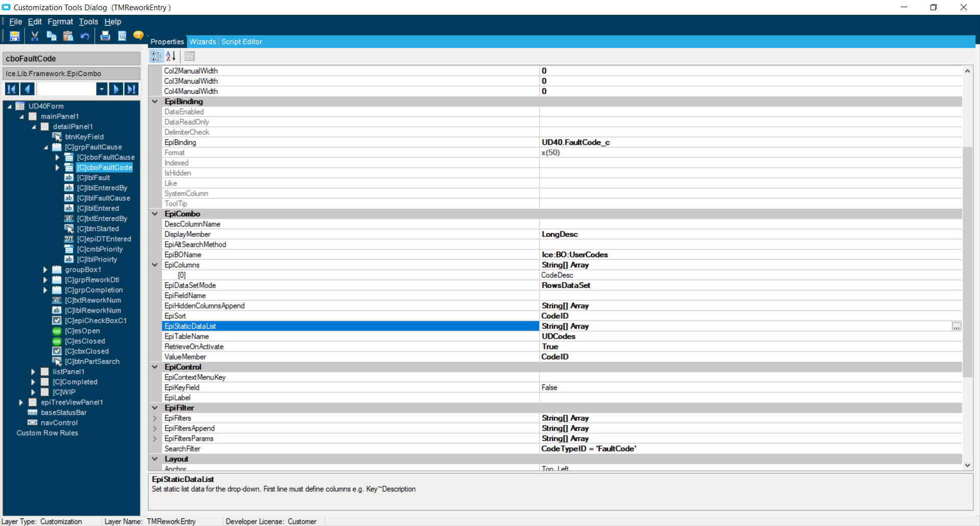Switch to the Wizards tab
980x526 pixels.
(203, 42)
